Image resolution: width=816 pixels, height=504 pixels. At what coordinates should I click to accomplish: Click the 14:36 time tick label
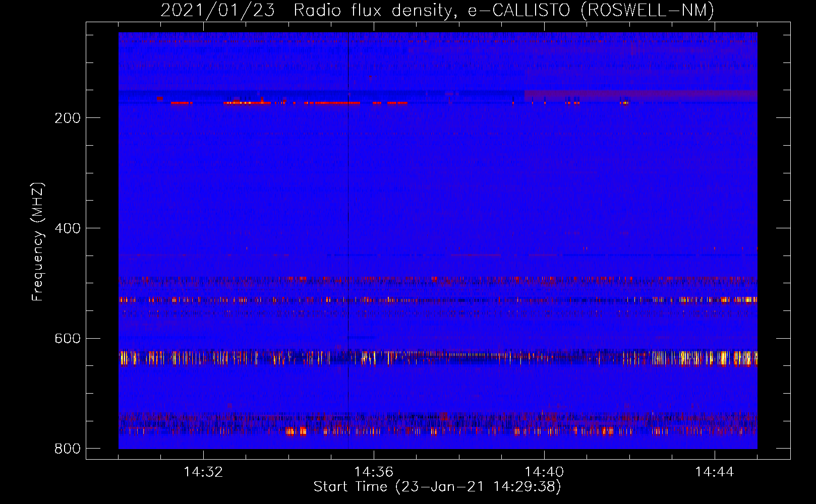coord(374,472)
